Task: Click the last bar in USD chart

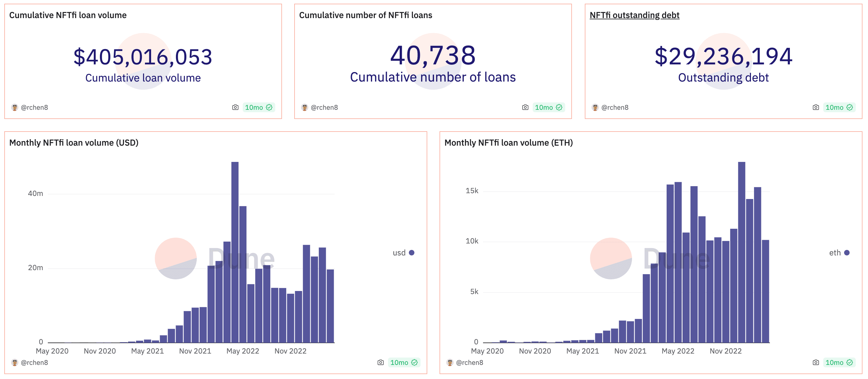Action: 330,306
